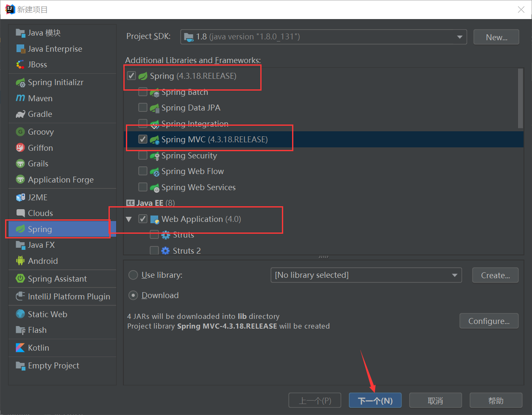Image resolution: width=532 pixels, height=415 pixels.
Task: Click the JBoss colorful dots icon
Action: click(20, 64)
